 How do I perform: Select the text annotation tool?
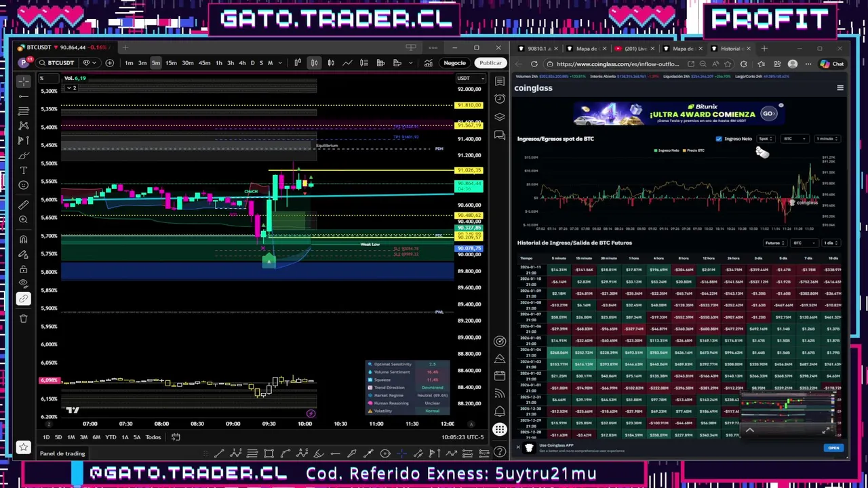(24, 170)
